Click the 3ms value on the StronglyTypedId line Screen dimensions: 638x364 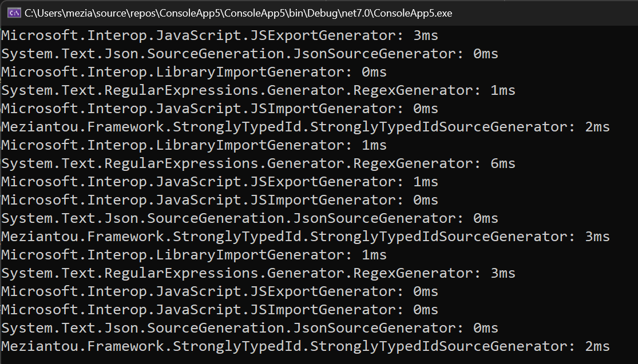[x=597, y=237]
